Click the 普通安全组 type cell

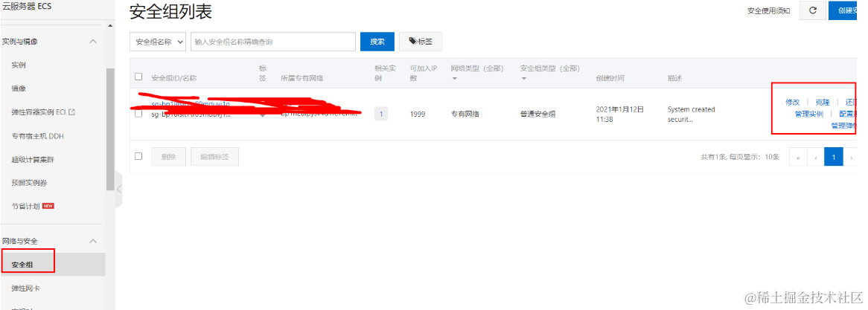537,114
